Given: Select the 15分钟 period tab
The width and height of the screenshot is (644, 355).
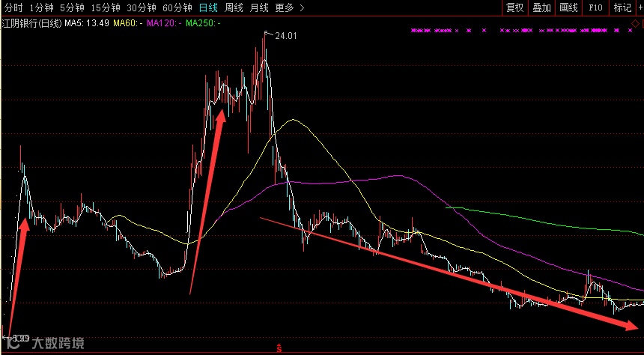Looking at the screenshot, I should [105, 7].
